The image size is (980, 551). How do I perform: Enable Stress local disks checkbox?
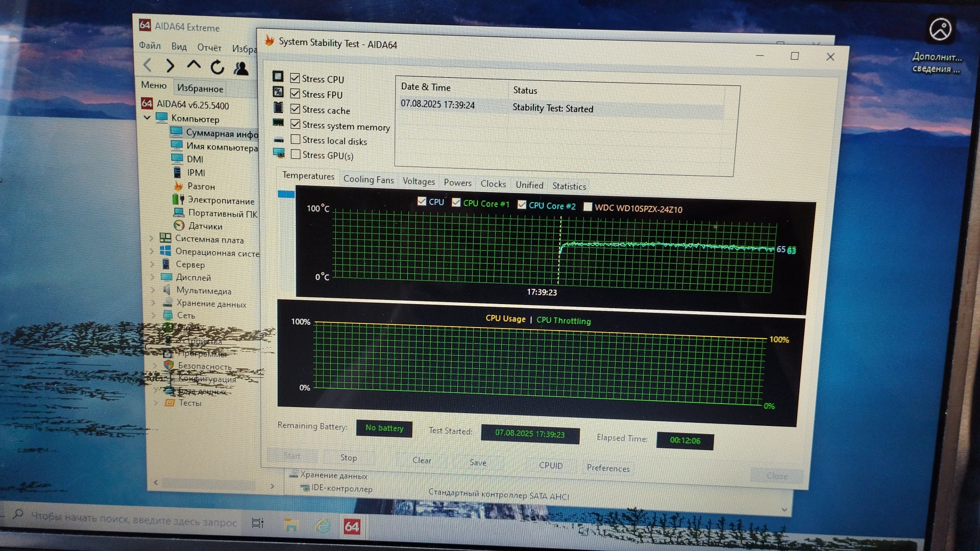coord(295,139)
